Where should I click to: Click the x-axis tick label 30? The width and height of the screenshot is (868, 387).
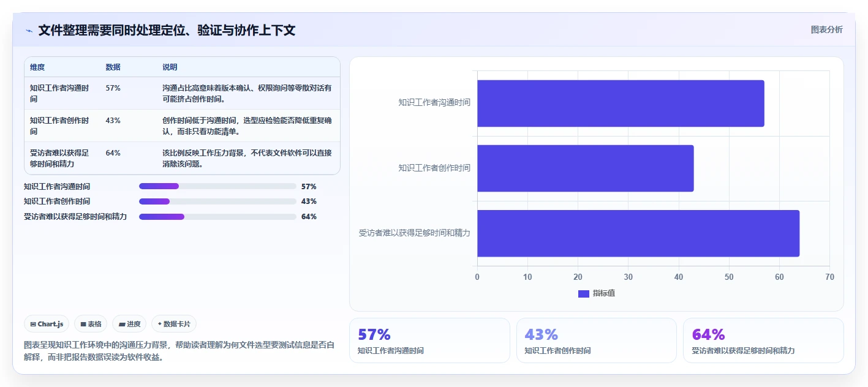tap(628, 277)
